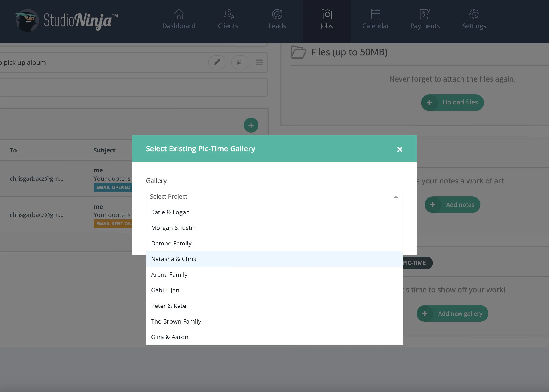This screenshot has height=392, width=549.
Task: Open the Calendar icon in the top bar
Action: click(x=375, y=14)
